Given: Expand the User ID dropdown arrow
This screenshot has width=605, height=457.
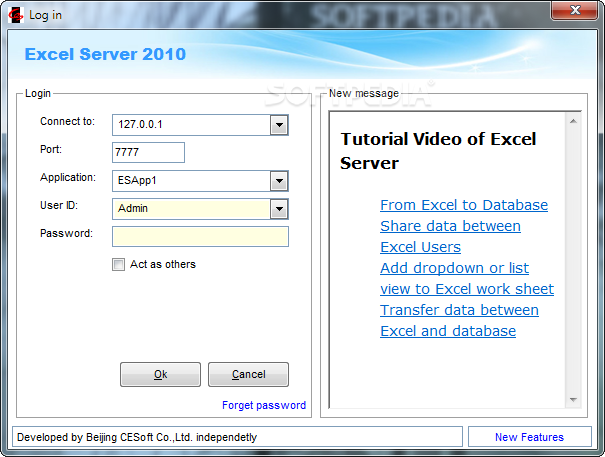Looking at the screenshot, I should pyautogui.click(x=279, y=209).
